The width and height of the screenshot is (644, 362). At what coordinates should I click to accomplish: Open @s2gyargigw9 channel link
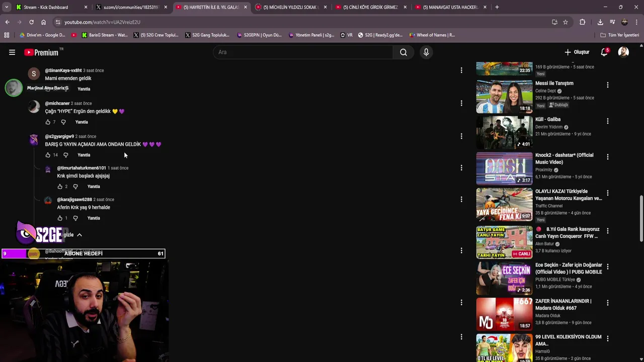point(59,136)
